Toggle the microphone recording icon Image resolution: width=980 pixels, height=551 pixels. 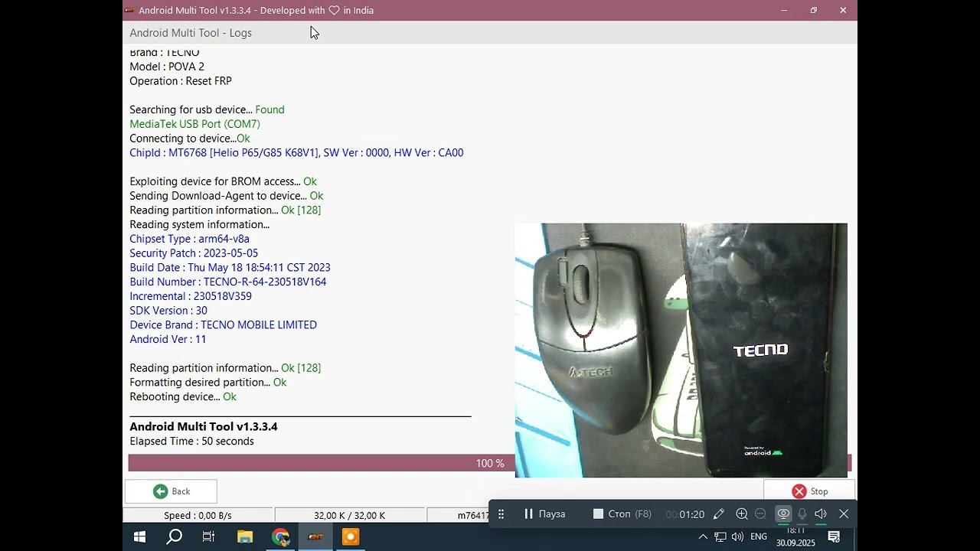coord(802,514)
